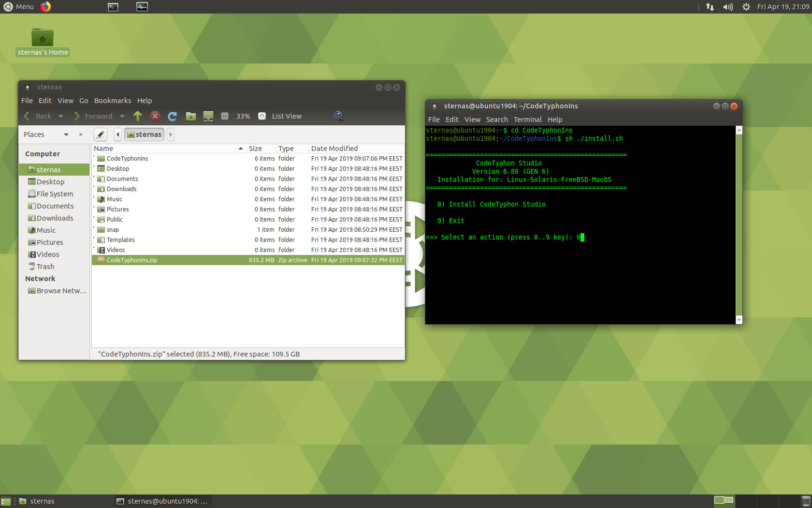Viewport: 812px width, 508px height.
Task: Open the Menu button in top panel
Action: tap(19, 7)
